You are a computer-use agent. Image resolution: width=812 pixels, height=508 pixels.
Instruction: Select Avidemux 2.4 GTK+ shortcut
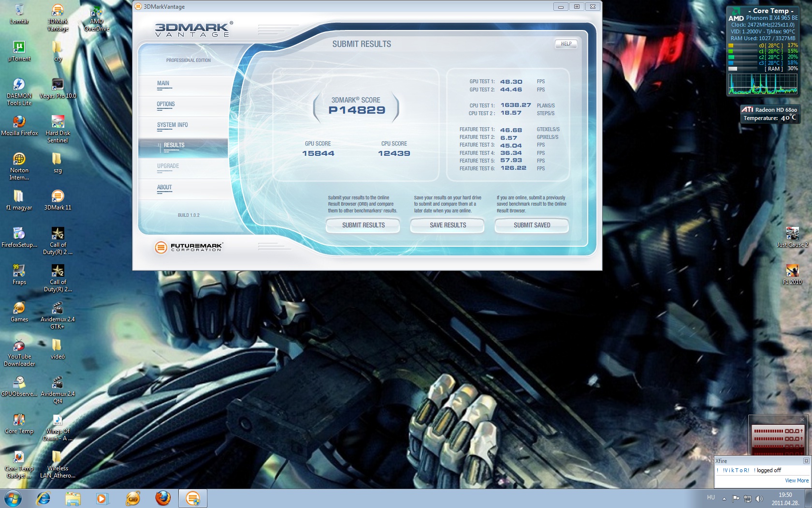coord(58,315)
